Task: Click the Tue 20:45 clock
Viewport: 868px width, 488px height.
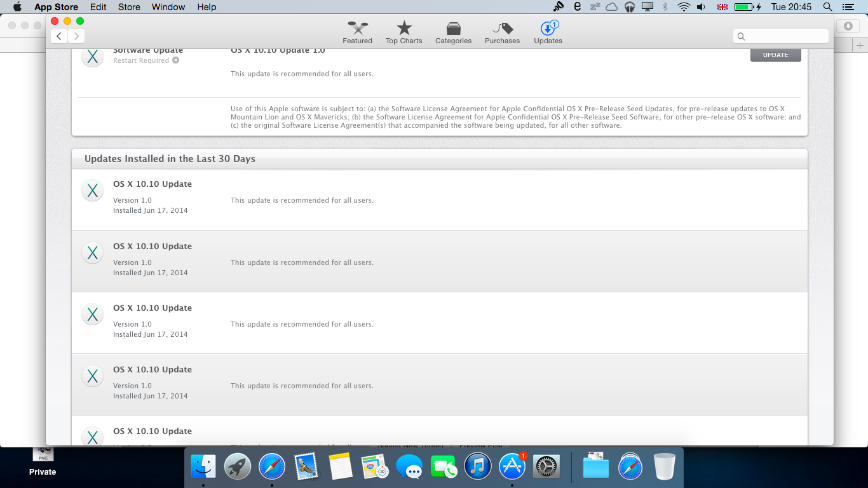Action: pyautogui.click(x=791, y=7)
